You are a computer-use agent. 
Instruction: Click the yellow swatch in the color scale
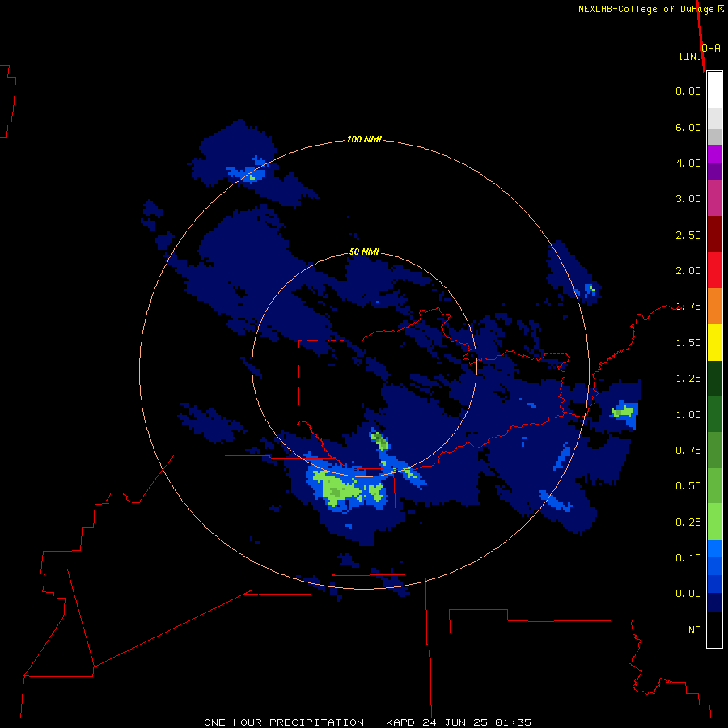[714, 342]
